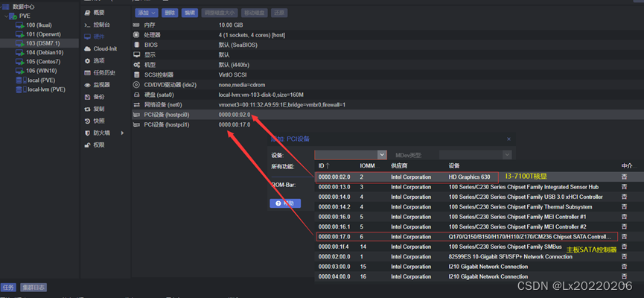Click the 编辑 edit button
644x298 pixels.
click(190, 13)
